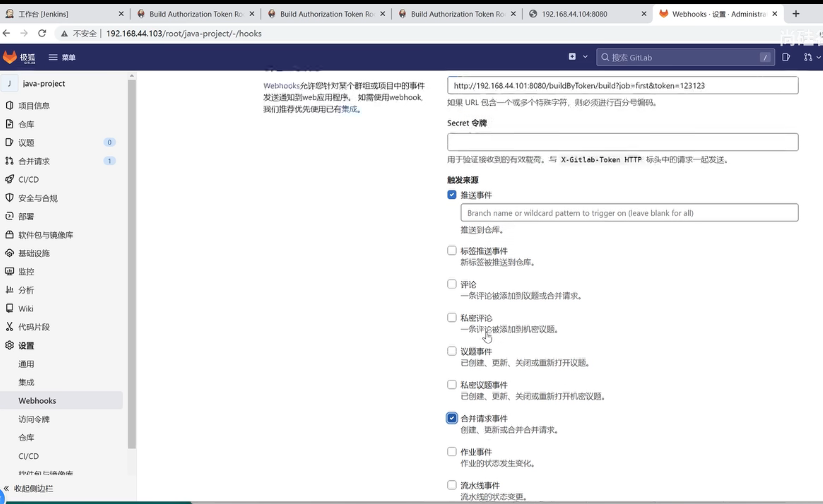
Task: Click the GitLab fox logo
Action: [10, 57]
